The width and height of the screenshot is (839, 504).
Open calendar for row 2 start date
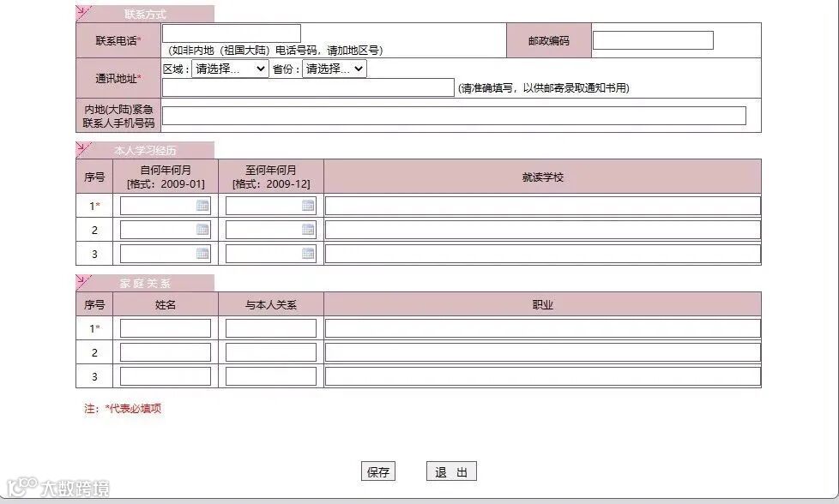[x=202, y=230]
